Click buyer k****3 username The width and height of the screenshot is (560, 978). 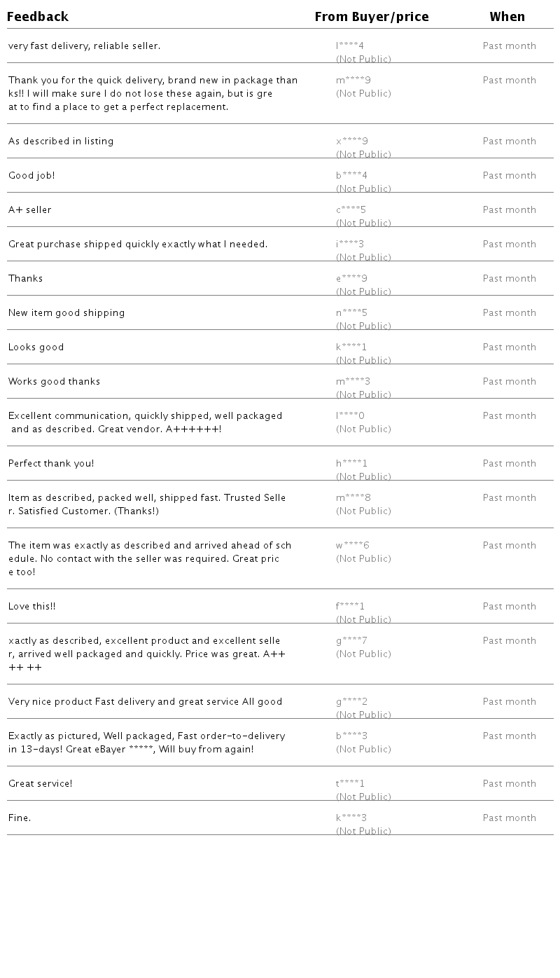click(351, 818)
